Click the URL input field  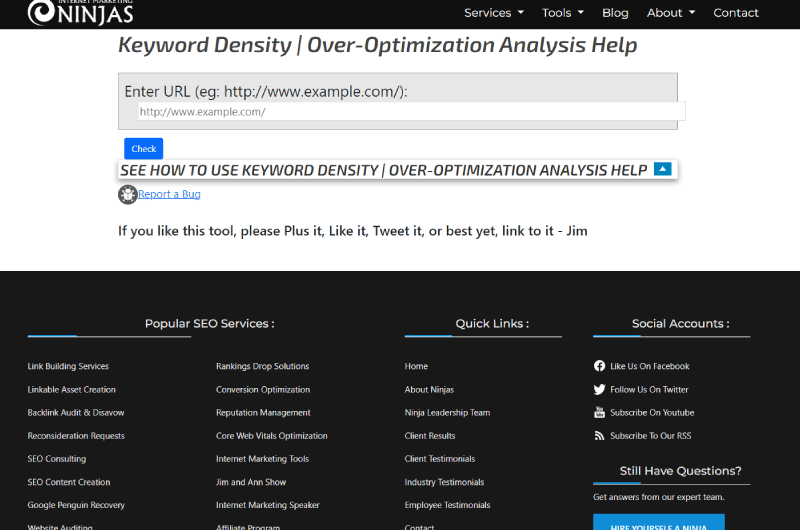[x=411, y=112]
